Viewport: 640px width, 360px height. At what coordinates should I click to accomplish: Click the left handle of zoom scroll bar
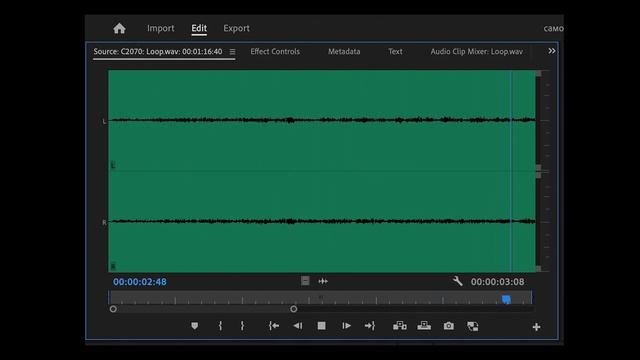[x=113, y=309]
